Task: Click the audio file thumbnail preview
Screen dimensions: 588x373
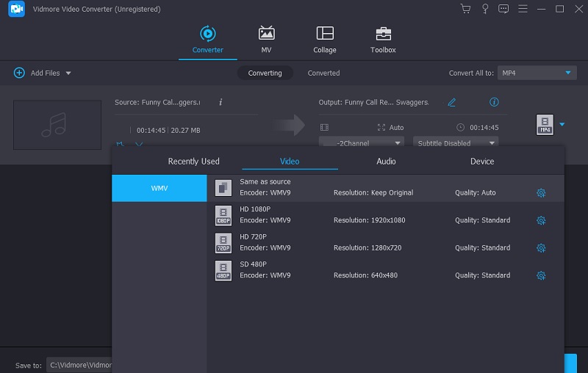Action: [x=57, y=125]
